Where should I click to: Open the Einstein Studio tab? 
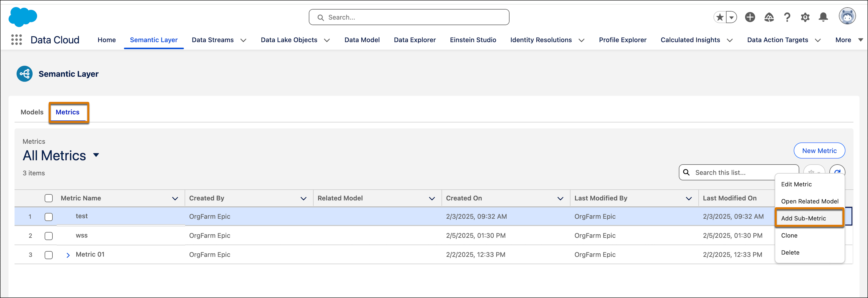[473, 40]
